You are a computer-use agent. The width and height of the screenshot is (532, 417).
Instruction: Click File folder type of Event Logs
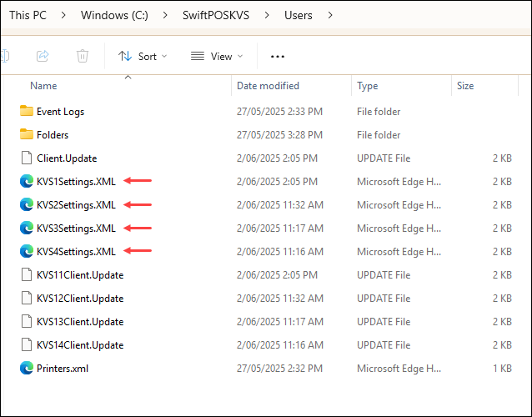pos(379,112)
